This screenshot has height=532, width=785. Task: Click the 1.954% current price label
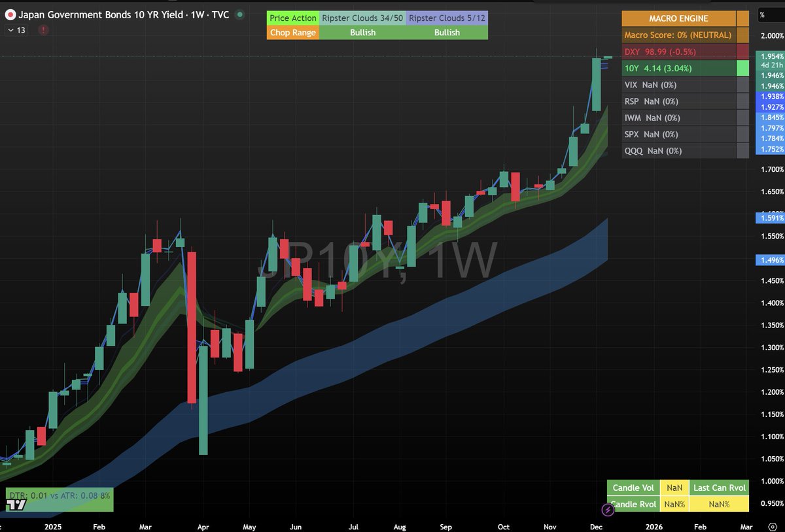[770, 56]
